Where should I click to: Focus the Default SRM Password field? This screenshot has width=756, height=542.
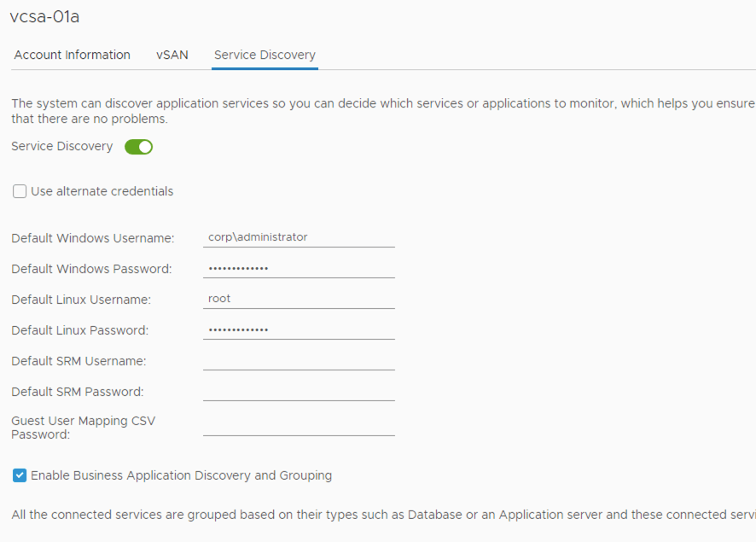[299, 391]
